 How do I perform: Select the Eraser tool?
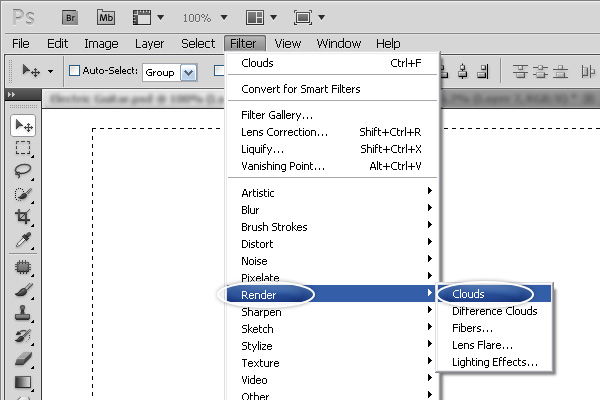(x=23, y=359)
